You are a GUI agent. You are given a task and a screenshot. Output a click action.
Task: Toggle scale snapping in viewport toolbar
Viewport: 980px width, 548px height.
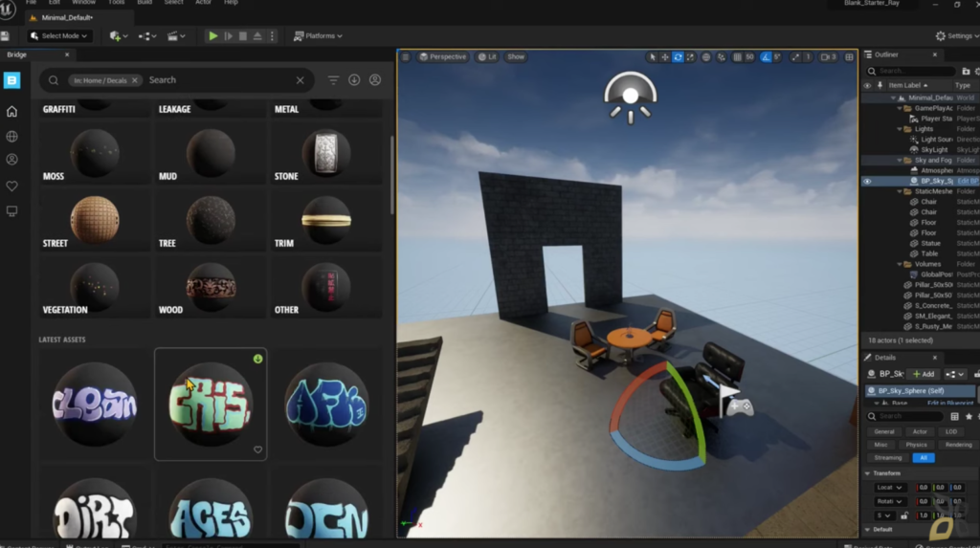click(795, 56)
